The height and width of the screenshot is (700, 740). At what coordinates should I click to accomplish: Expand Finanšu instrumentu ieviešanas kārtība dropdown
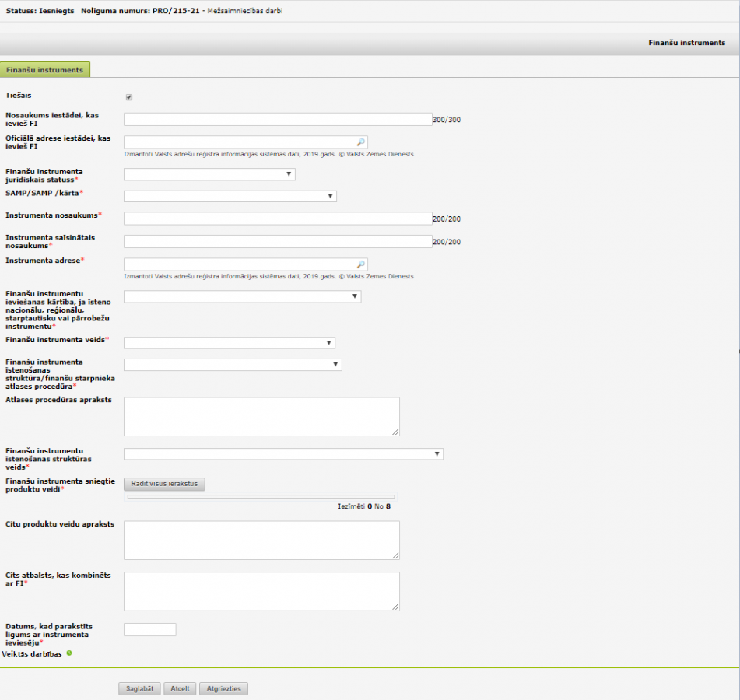242,296
